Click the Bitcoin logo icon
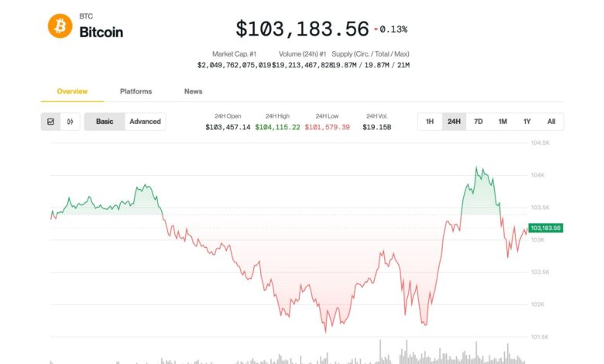 [x=60, y=26]
